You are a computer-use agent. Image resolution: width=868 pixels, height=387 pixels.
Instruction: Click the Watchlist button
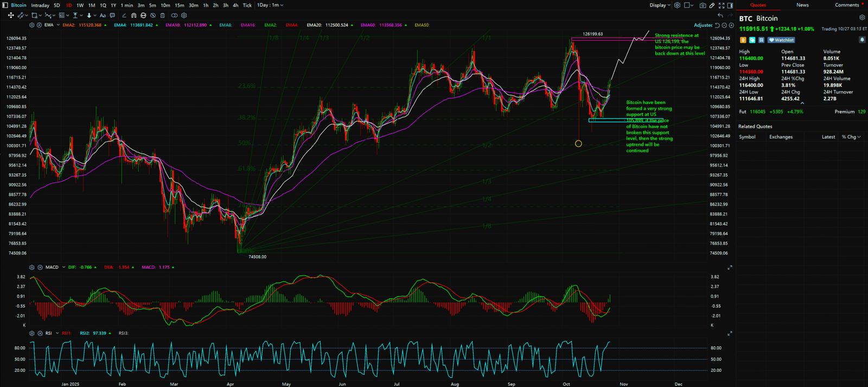[x=781, y=40]
